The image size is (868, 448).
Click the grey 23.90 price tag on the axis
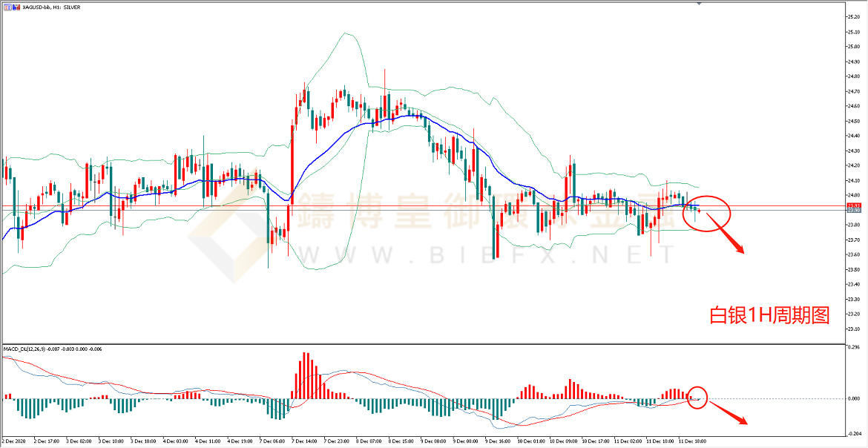point(855,211)
